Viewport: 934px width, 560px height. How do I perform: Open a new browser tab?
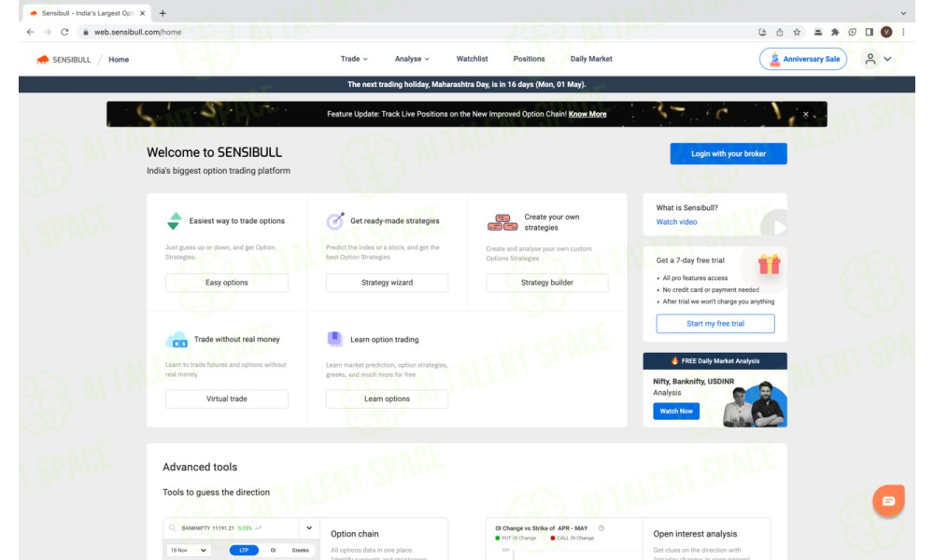pos(163,13)
